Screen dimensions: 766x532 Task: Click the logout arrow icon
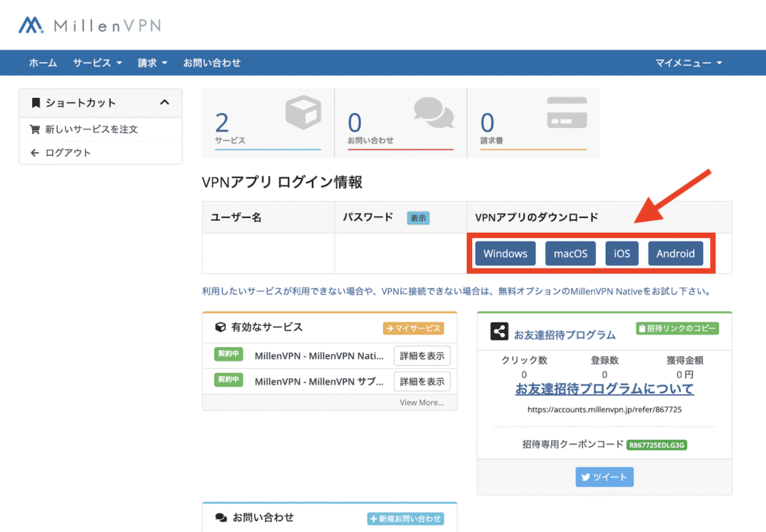34,153
